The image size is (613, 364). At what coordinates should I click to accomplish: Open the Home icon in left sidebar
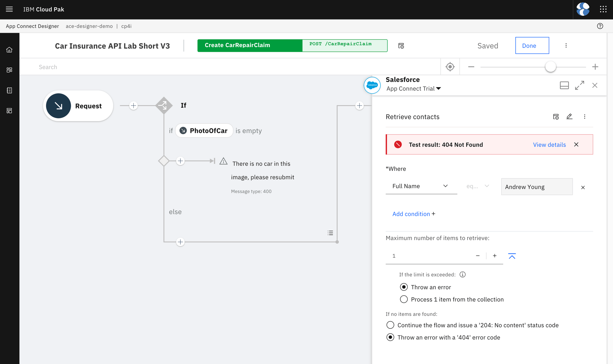(9, 49)
